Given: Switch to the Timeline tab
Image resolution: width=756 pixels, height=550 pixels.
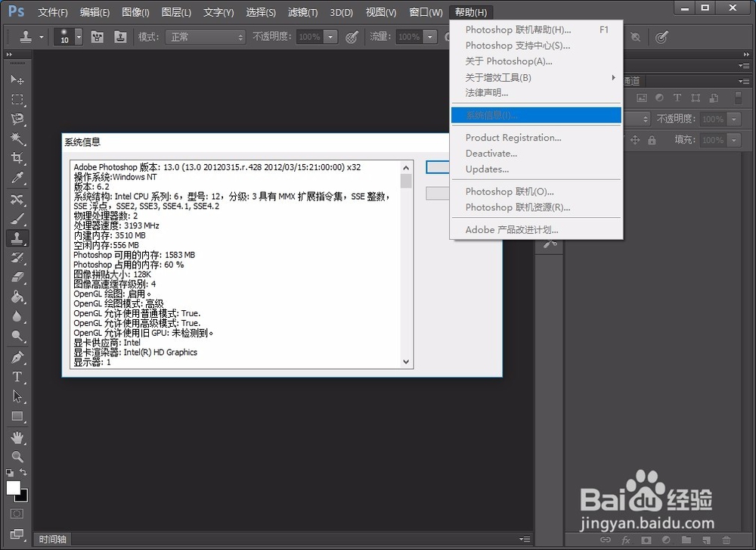Looking at the screenshot, I should coord(52,539).
